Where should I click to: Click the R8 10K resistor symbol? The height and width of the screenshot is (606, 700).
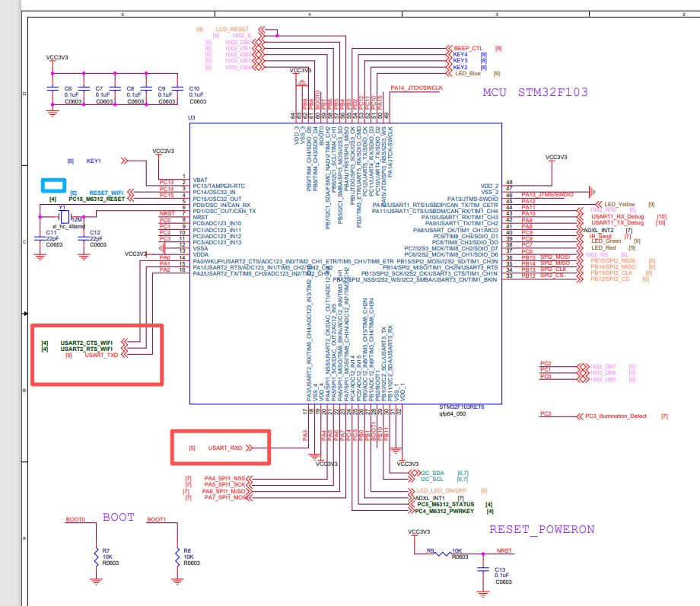point(177,557)
